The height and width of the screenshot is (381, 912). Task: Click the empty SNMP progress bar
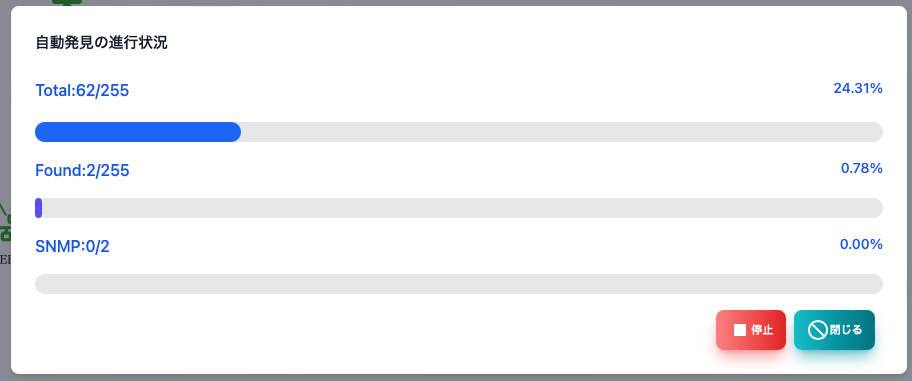(459, 284)
